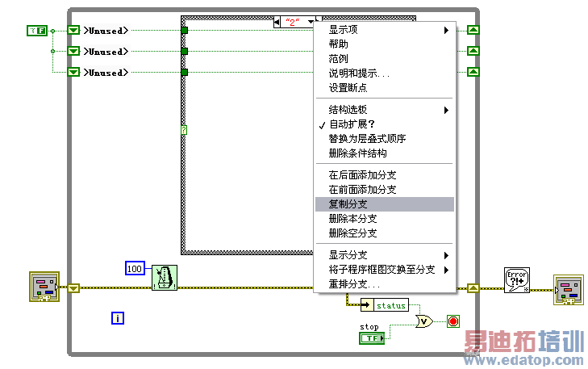Click the top left shift register on loop
This screenshot has height=369, width=588.
tap(73, 30)
